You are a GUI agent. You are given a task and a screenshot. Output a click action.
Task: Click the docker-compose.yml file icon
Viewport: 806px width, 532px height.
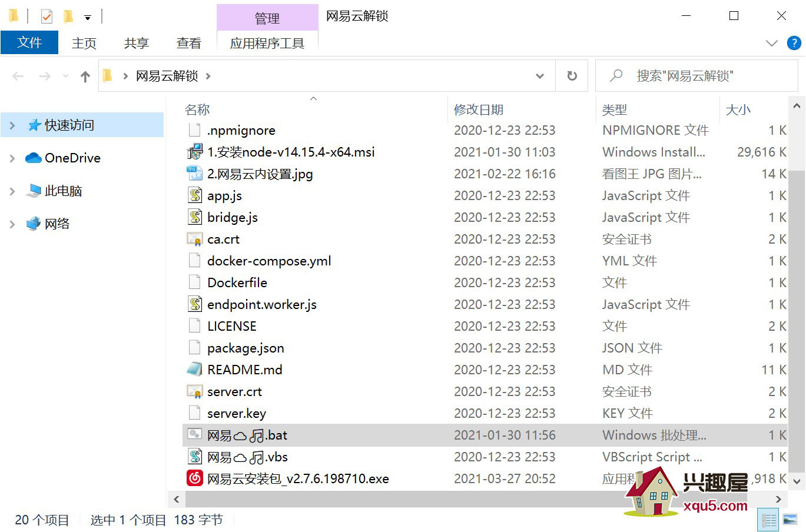click(195, 261)
